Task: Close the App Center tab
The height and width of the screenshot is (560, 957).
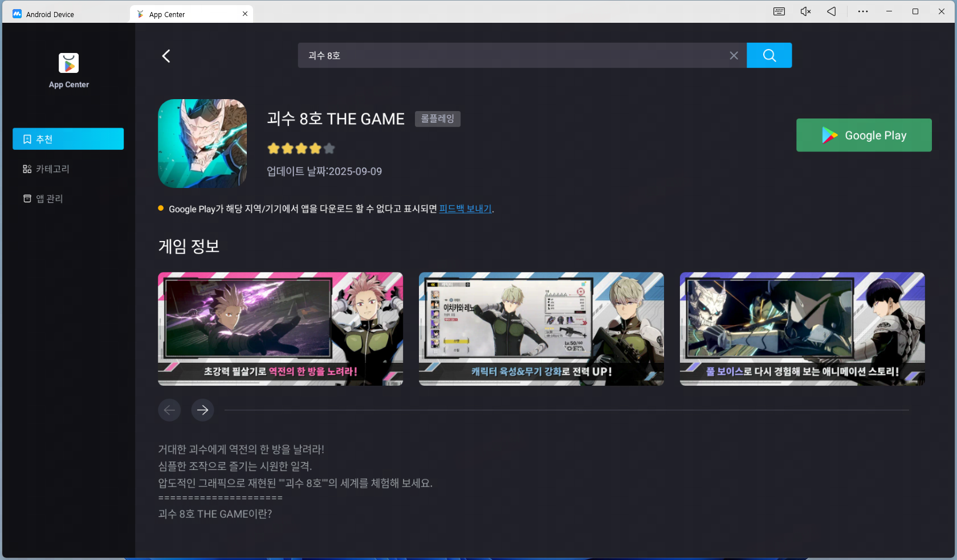Action: pos(245,14)
